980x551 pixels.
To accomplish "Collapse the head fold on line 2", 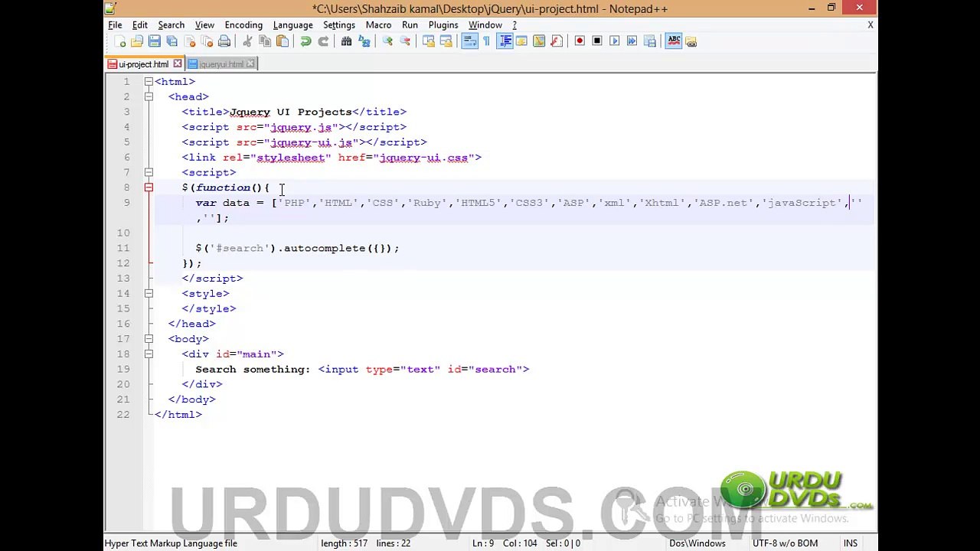I will (149, 97).
